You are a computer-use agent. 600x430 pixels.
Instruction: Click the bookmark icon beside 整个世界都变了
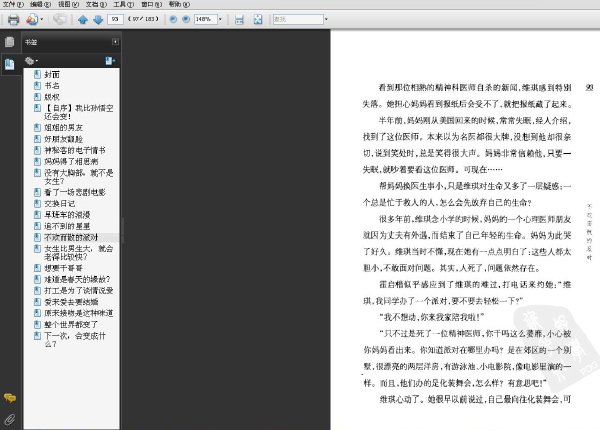[x=37, y=324]
